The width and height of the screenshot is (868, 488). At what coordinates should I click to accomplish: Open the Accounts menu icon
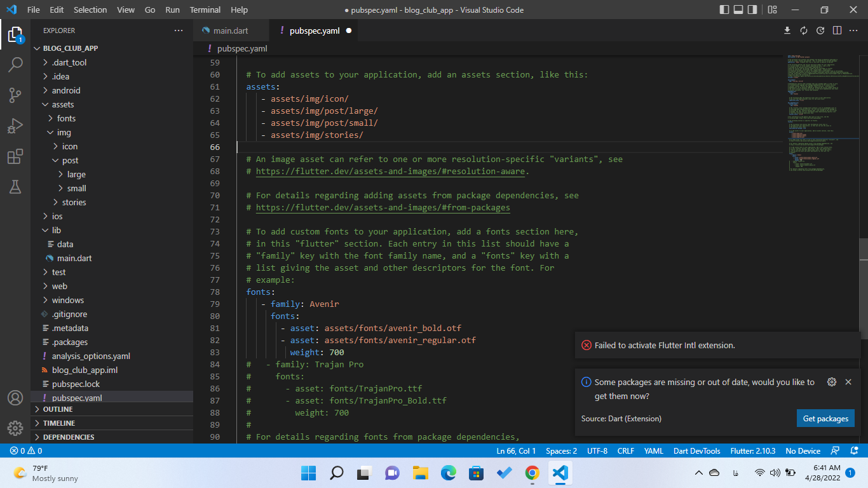coord(15,398)
